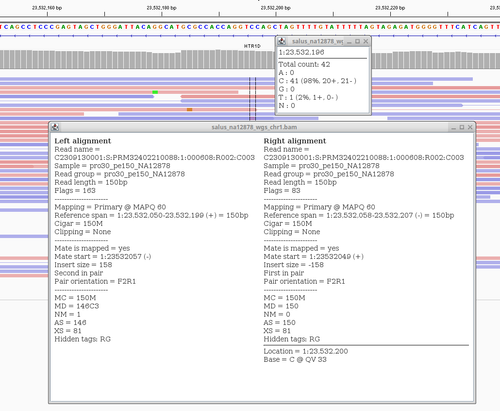
Task: Click 'Mate start = 1:23532049 (+)' line
Action: [x=314, y=257]
